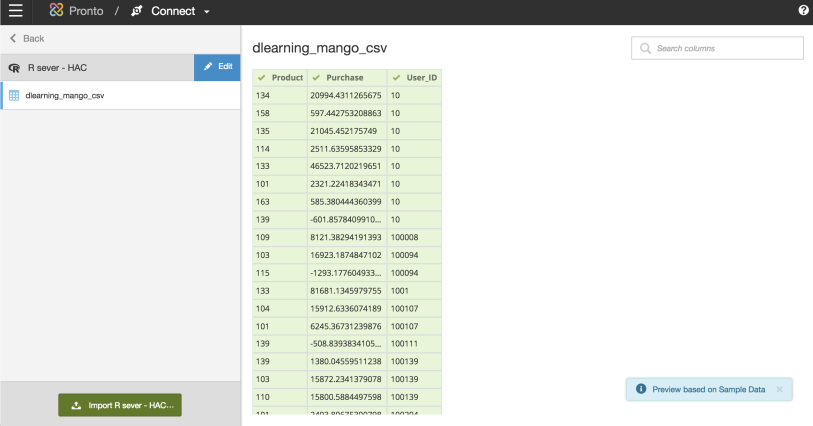813x426 pixels.
Task: Open the hamburger navigation menu
Action: tap(15, 11)
